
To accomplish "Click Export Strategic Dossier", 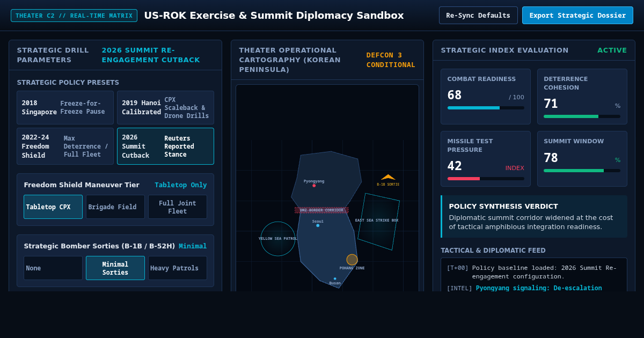I will pos(577,16).
